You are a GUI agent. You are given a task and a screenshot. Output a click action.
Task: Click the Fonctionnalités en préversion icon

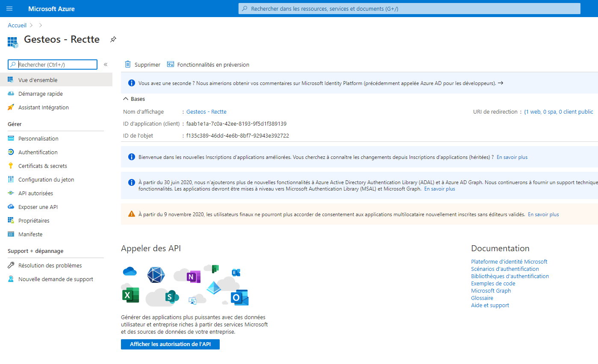171,65
